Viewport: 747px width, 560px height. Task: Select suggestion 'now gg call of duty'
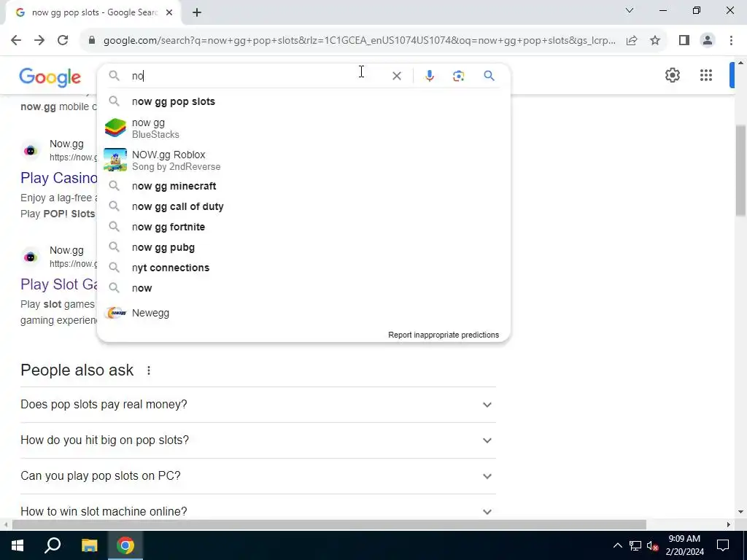303,206
